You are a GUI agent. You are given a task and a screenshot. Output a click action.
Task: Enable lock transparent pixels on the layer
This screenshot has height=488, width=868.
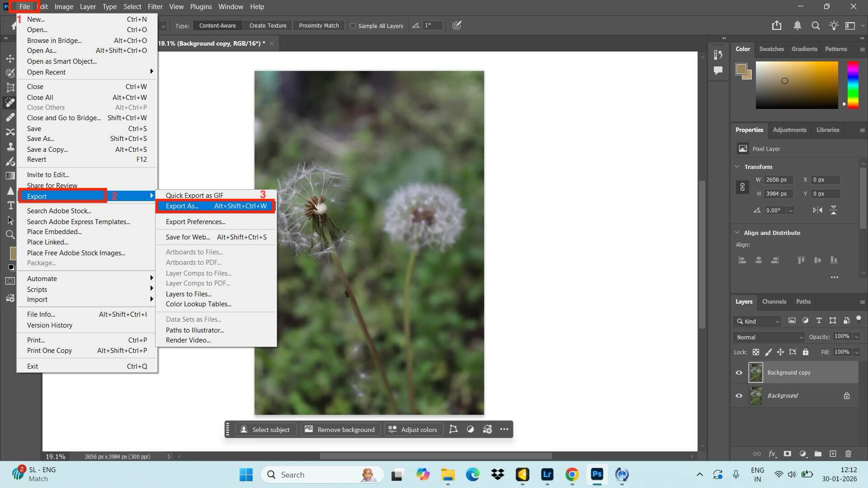click(x=755, y=352)
